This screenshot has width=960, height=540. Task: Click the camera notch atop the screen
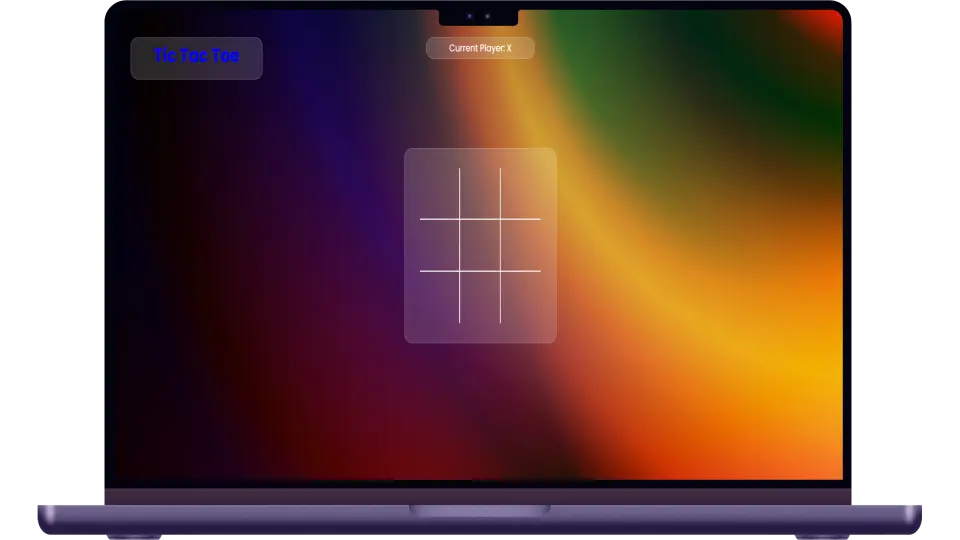click(478, 17)
